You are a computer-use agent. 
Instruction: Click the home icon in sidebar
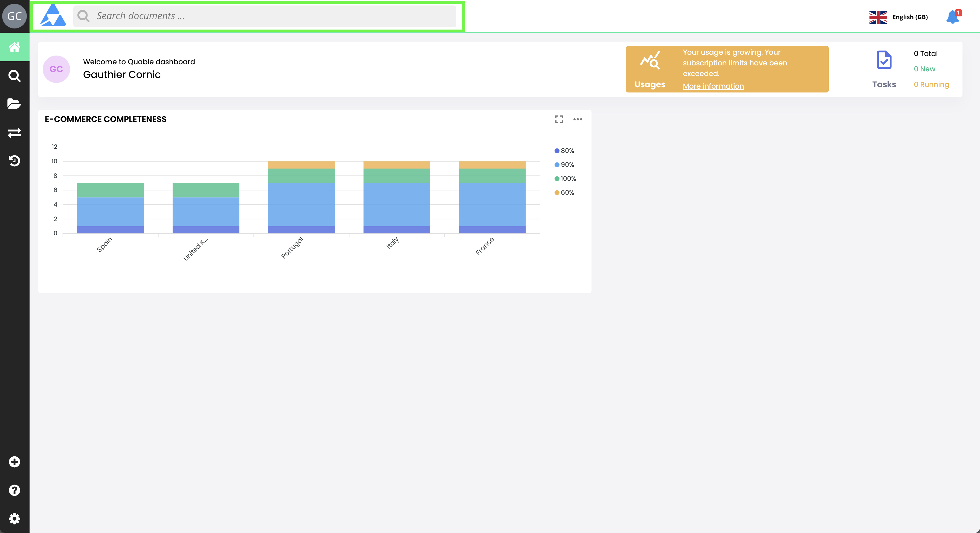pyautogui.click(x=15, y=47)
